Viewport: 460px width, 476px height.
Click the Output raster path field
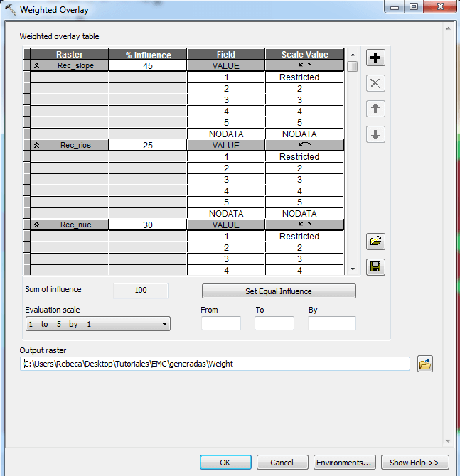click(x=215, y=364)
